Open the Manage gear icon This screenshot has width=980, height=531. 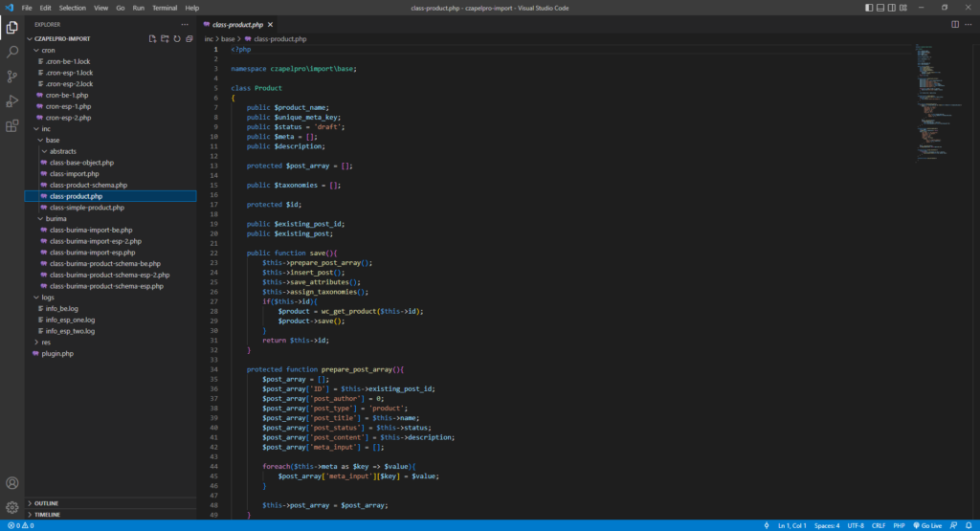coord(11,507)
